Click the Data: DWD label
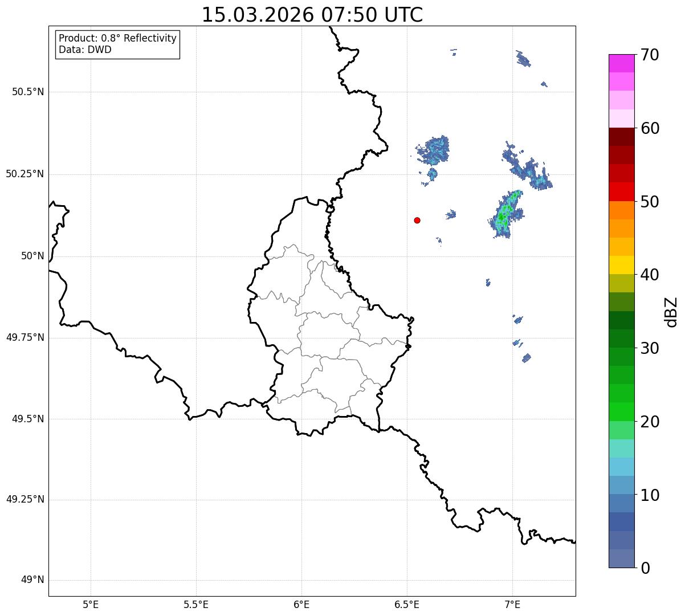685x616 pixels. click(85, 50)
